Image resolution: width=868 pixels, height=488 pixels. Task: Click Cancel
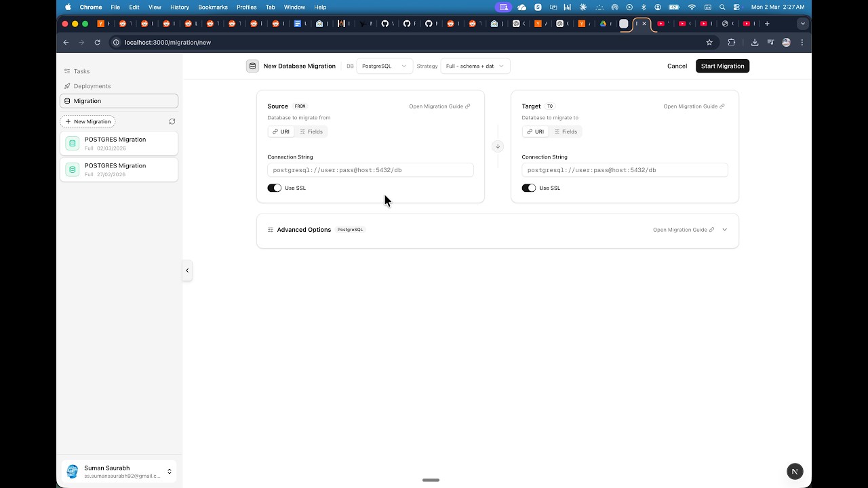[x=677, y=66]
